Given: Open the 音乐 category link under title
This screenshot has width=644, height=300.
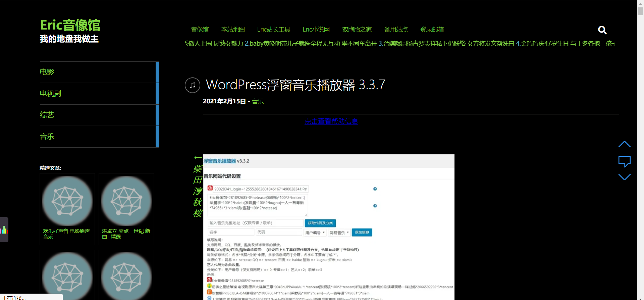Looking at the screenshot, I should [258, 101].
